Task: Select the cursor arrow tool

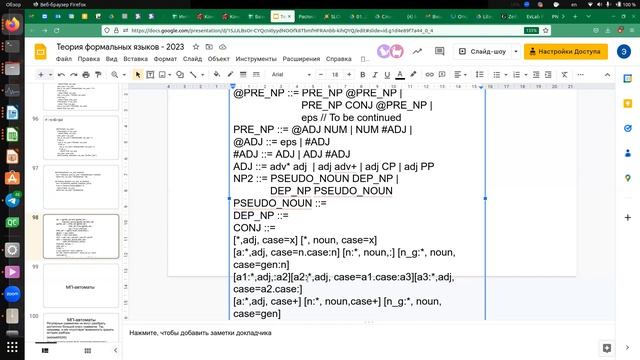Action: click(x=138, y=75)
